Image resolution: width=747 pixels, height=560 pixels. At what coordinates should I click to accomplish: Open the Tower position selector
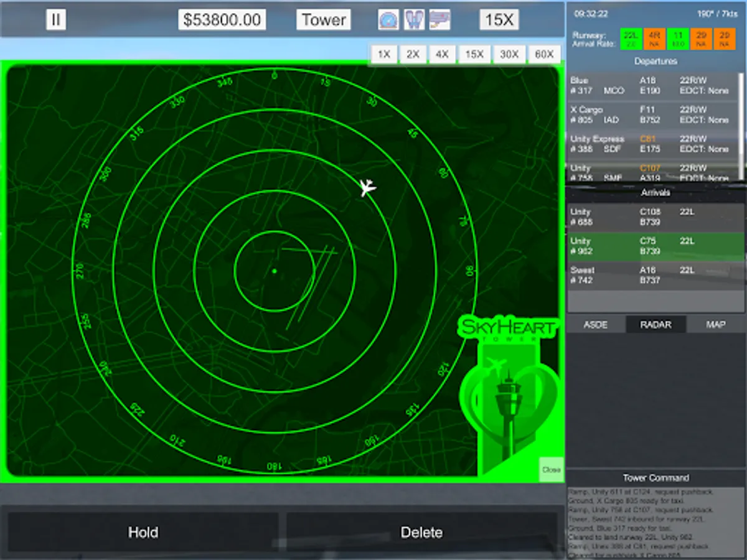pos(323,19)
